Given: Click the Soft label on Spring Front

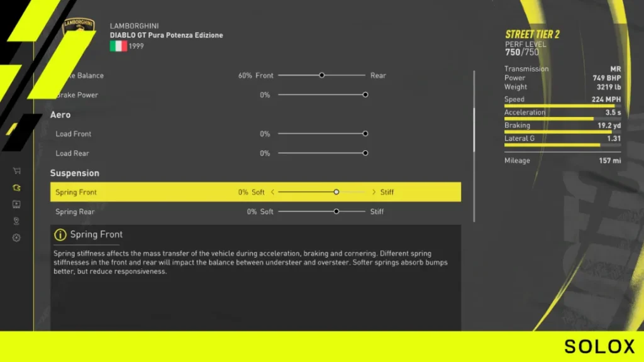Looking at the screenshot, I should coord(258,192).
